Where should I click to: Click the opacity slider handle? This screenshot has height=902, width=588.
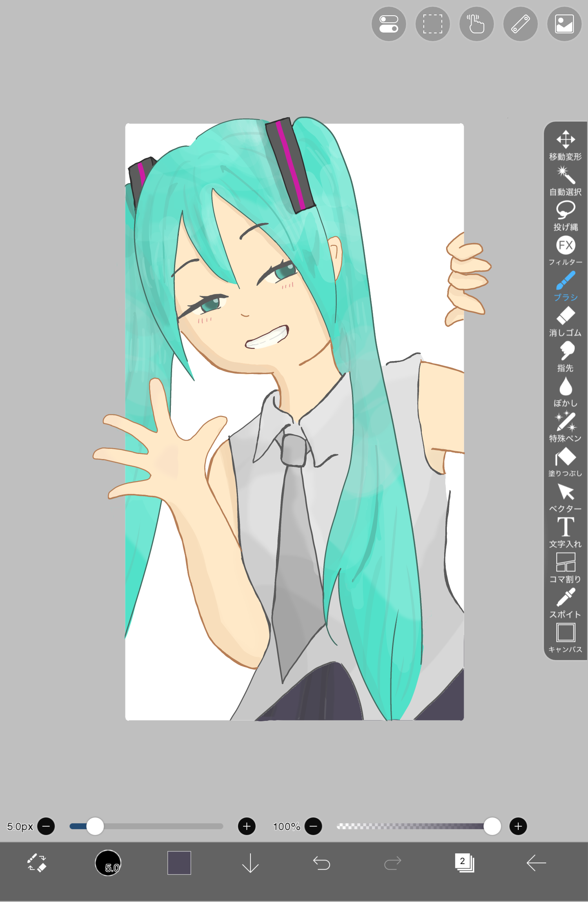point(492,826)
